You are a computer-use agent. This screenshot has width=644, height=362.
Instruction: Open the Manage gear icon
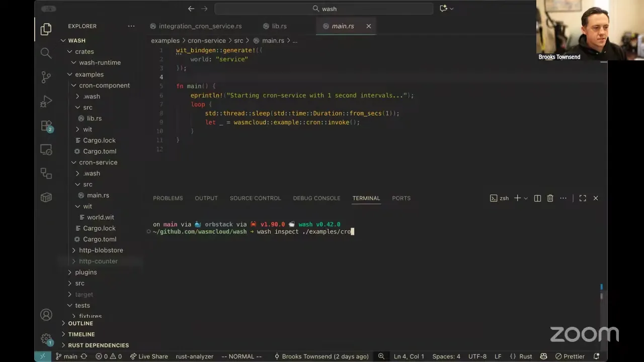tap(46, 339)
